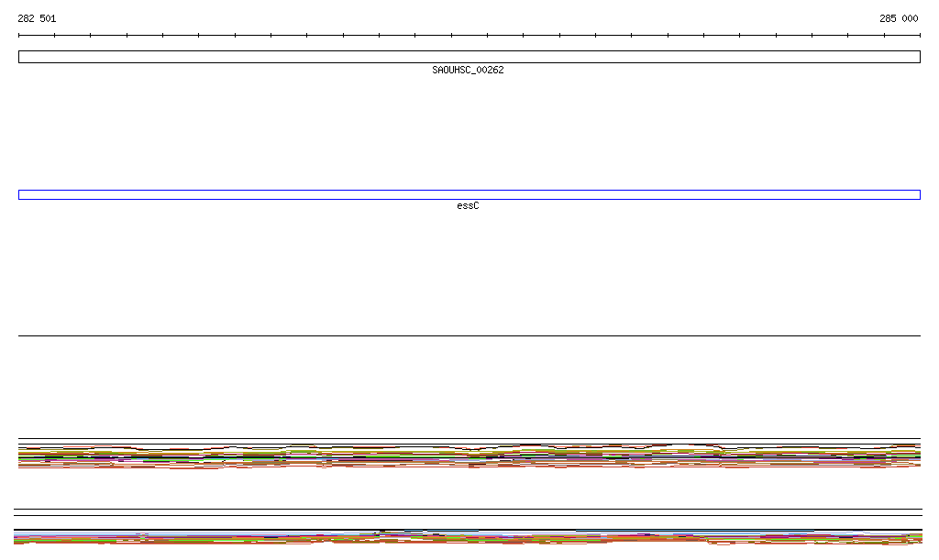This screenshot has width=939, height=560.
Task: Click the SAOUHSC_00262 gene bar
Action: 469,57
